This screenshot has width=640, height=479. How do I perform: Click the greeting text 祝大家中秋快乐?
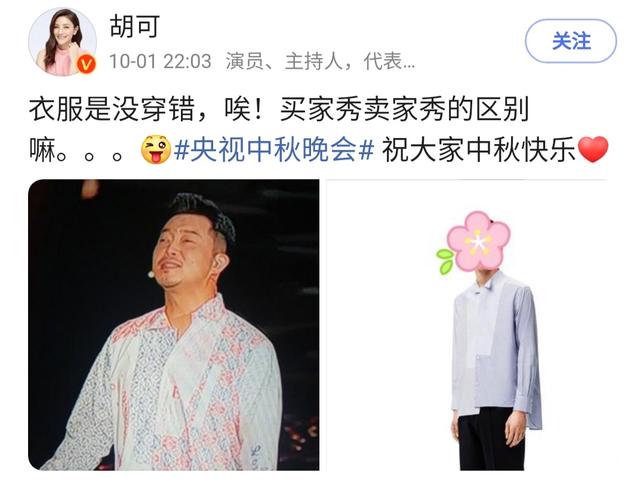(479, 150)
